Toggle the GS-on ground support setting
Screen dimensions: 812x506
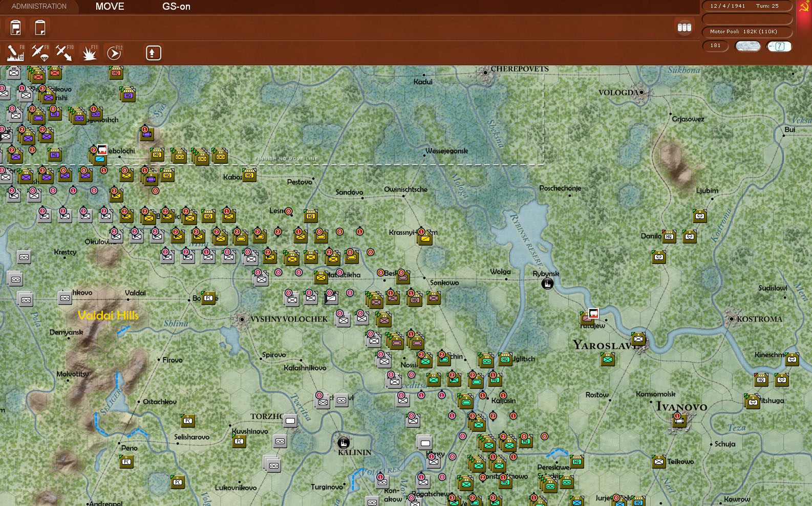176,7
